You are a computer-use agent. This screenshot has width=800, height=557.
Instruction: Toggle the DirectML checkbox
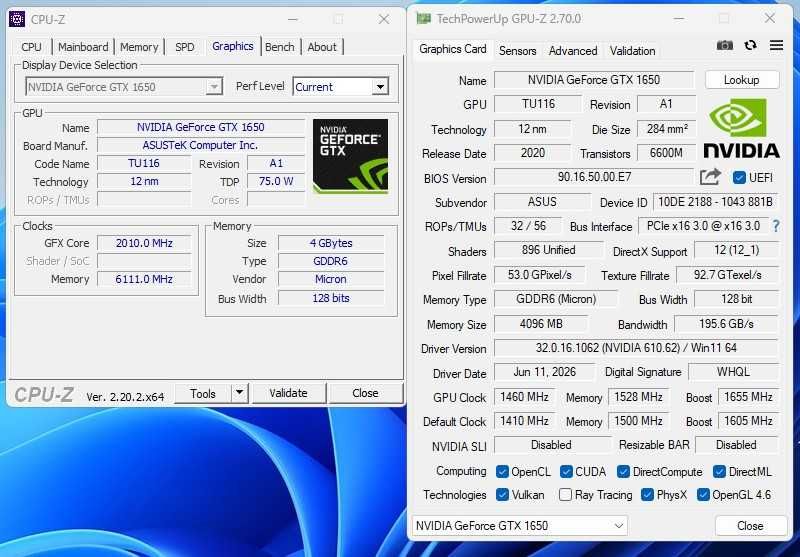pos(719,472)
